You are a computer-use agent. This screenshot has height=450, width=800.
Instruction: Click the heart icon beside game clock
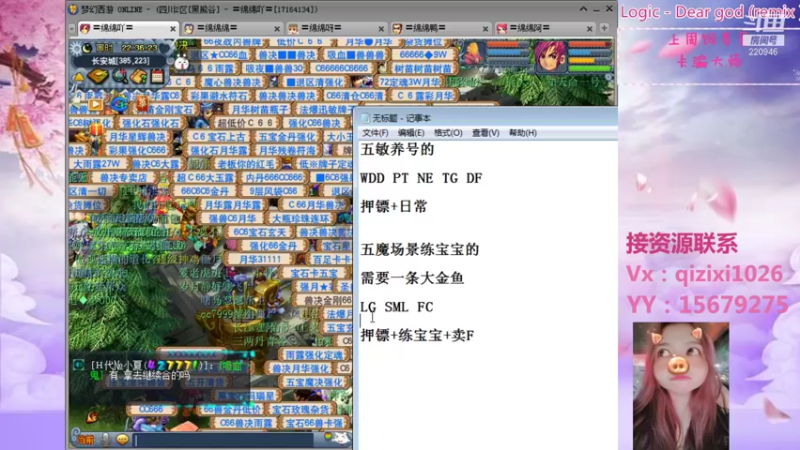(x=165, y=48)
